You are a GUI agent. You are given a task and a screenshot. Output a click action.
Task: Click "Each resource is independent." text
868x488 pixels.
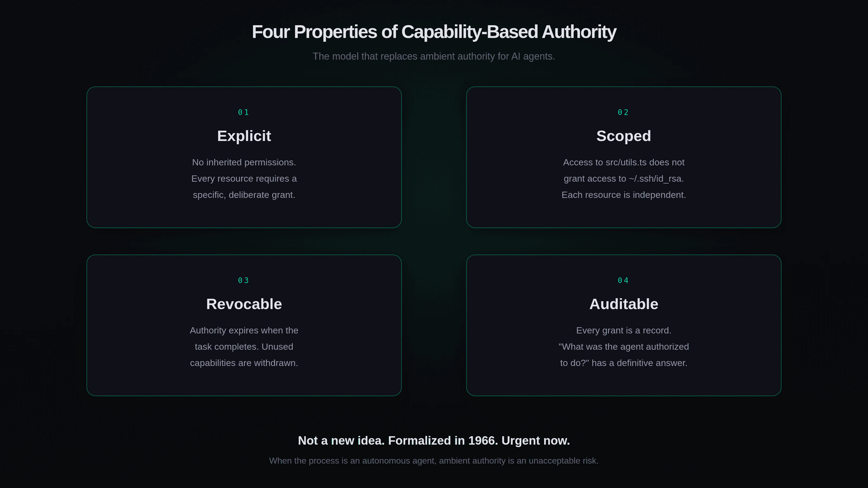click(x=623, y=195)
